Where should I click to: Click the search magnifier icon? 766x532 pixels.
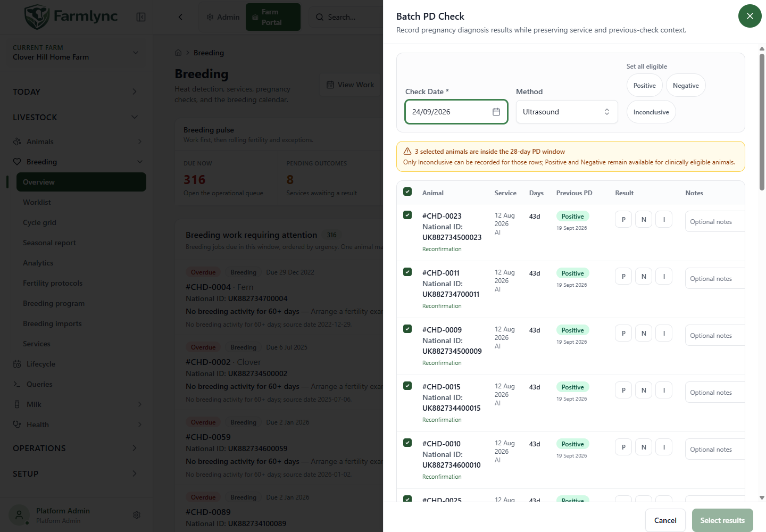(320, 17)
